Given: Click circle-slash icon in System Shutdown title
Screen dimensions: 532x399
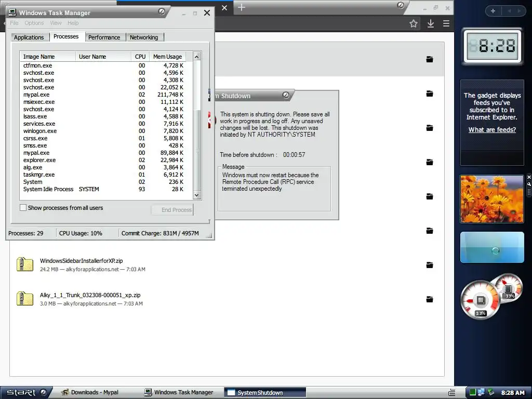Looking at the screenshot, I should (286, 95).
